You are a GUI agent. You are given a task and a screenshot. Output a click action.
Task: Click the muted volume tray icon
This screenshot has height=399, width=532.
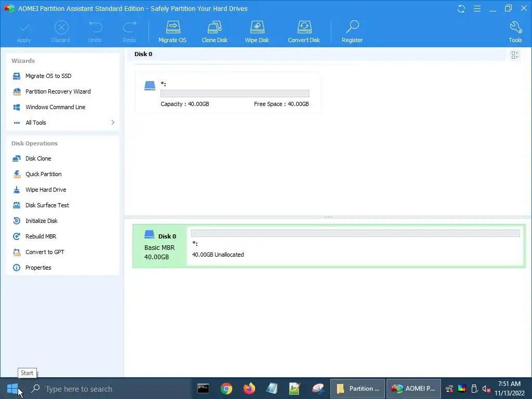[487, 389]
